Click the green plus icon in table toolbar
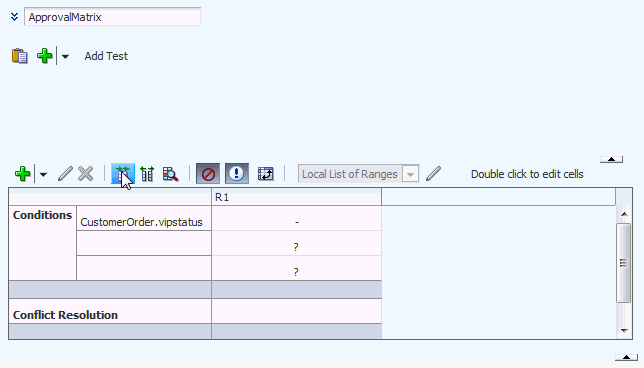Image resolution: width=644 pixels, height=368 pixels. tap(22, 174)
